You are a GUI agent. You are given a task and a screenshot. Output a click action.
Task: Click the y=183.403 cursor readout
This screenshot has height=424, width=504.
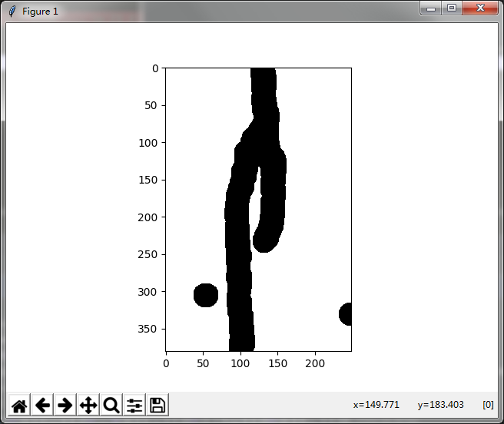(441, 404)
